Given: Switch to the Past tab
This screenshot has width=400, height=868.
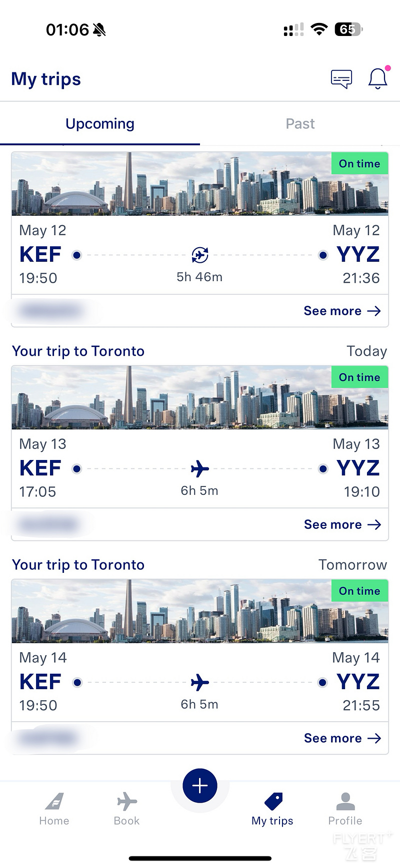Looking at the screenshot, I should [x=300, y=124].
